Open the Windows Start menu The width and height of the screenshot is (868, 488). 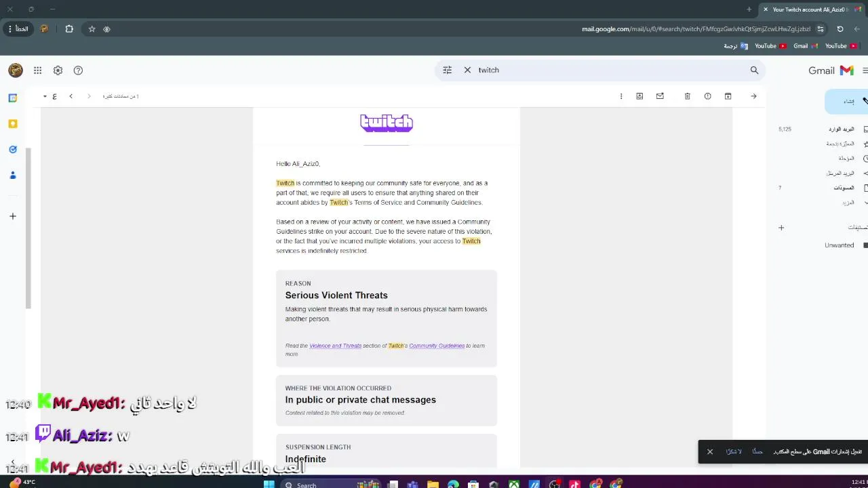(269, 485)
